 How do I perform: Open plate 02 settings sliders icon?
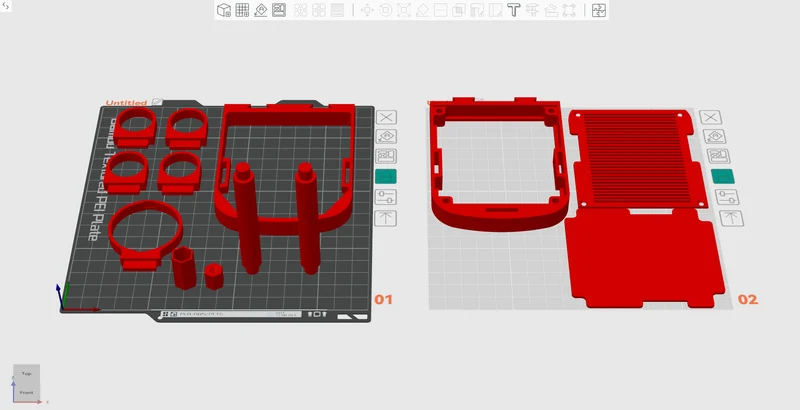pos(727,197)
